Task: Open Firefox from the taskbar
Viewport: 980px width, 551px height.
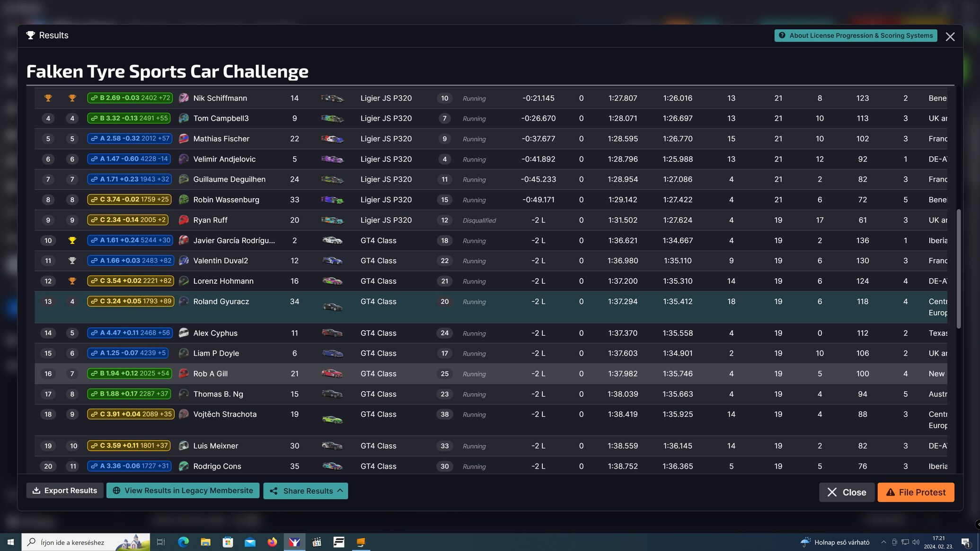Action: (272, 542)
